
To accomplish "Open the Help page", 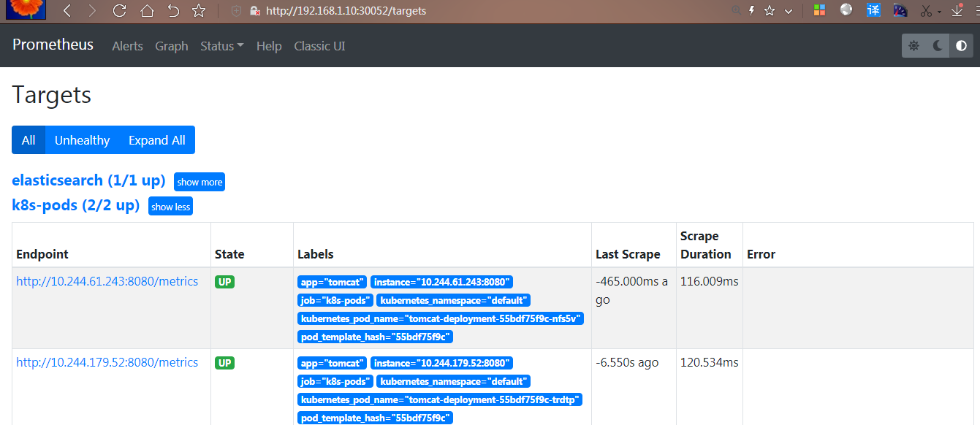I will [x=269, y=46].
